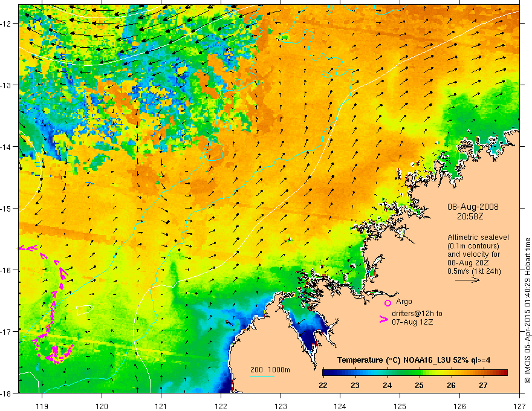The image size is (532, 411).
Task: Click latitude axis label -16
Action: coord(7,270)
